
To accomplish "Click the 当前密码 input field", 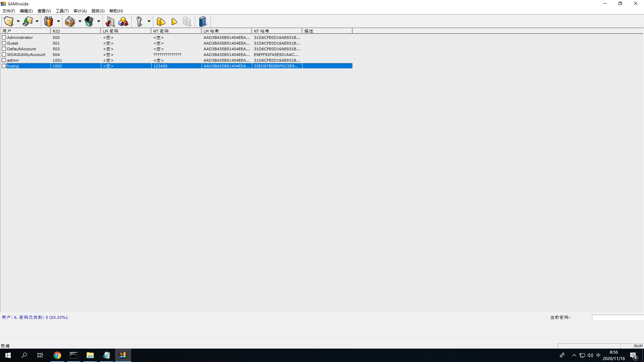I will tap(617, 317).
